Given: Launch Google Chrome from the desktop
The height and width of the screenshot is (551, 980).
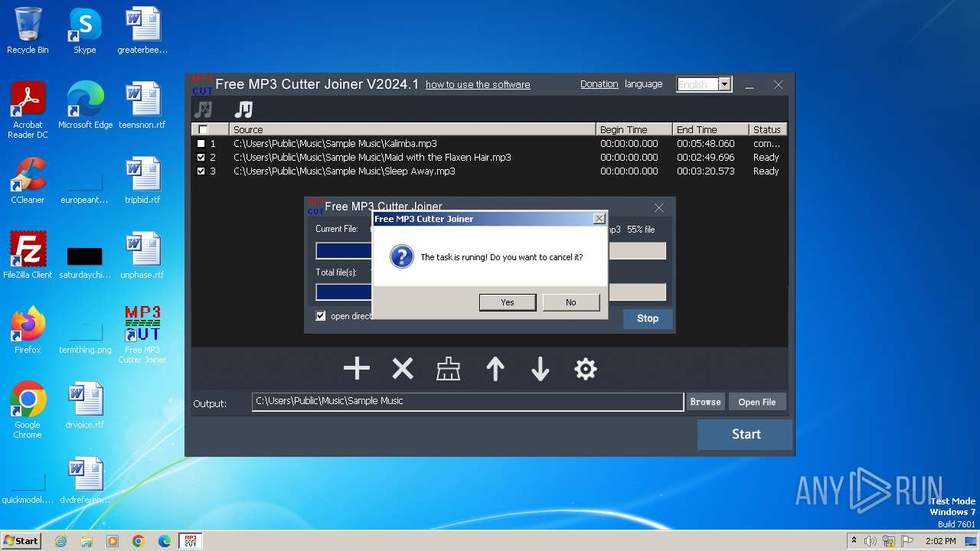Looking at the screenshot, I should coord(28,410).
